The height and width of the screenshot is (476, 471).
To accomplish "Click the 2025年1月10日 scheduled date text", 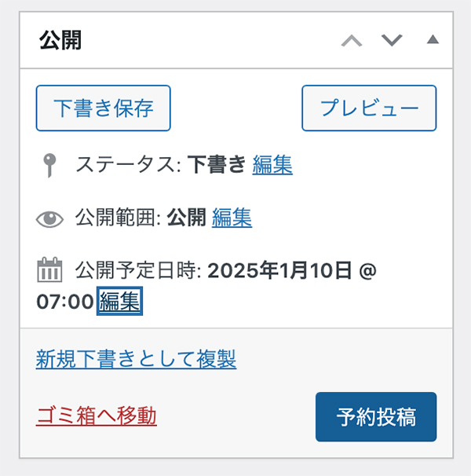I will [x=279, y=270].
